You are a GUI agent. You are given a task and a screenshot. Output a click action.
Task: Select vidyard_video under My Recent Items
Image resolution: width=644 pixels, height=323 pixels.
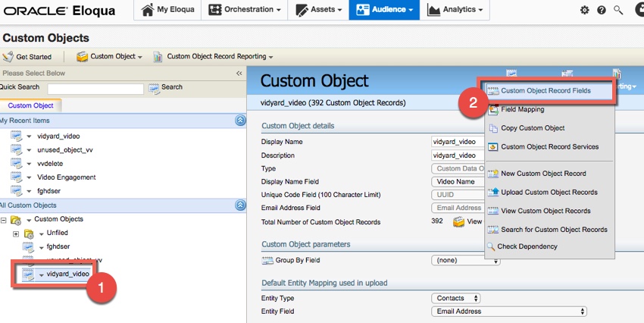click(x=58, y=136)
